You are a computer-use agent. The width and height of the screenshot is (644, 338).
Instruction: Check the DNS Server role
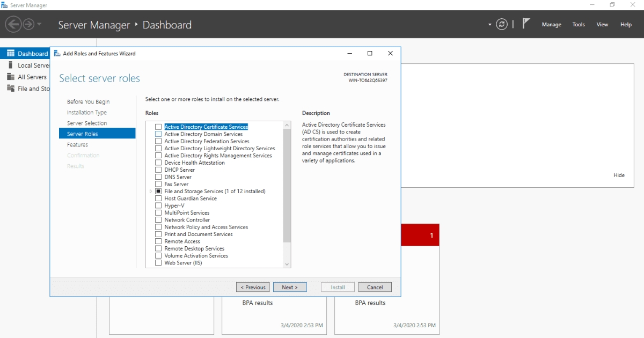click(x=158, y=177)
